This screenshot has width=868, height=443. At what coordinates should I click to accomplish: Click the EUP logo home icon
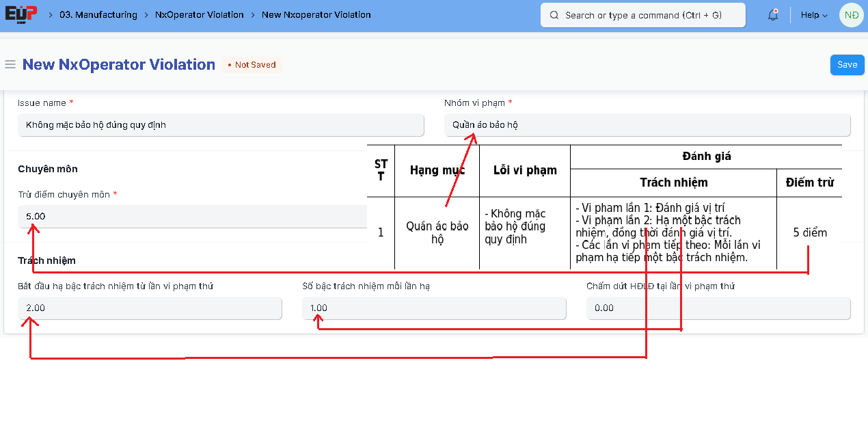pyautogui.click(x=21, y=14)
